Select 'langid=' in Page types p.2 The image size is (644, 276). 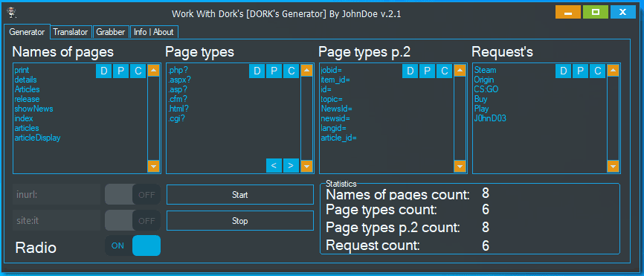click(333, 128)
